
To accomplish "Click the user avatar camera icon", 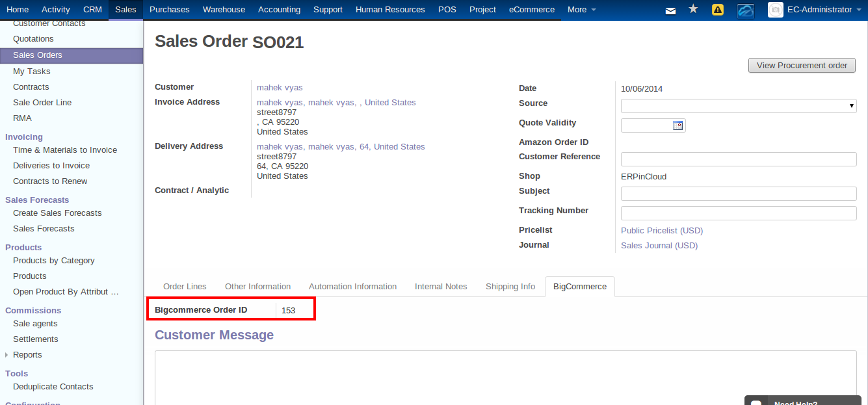I will 775,10.
